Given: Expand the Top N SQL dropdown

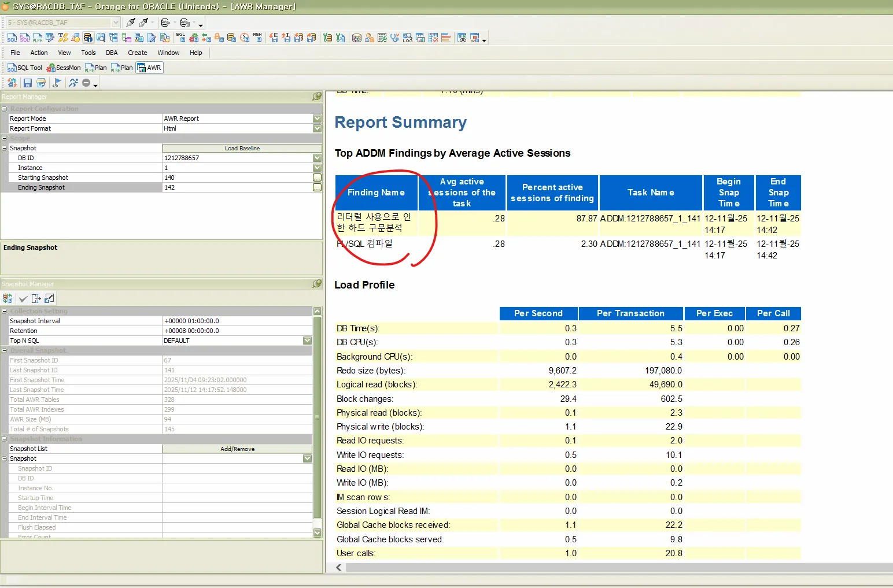Looking at the screenshot, I should [308, 341].
